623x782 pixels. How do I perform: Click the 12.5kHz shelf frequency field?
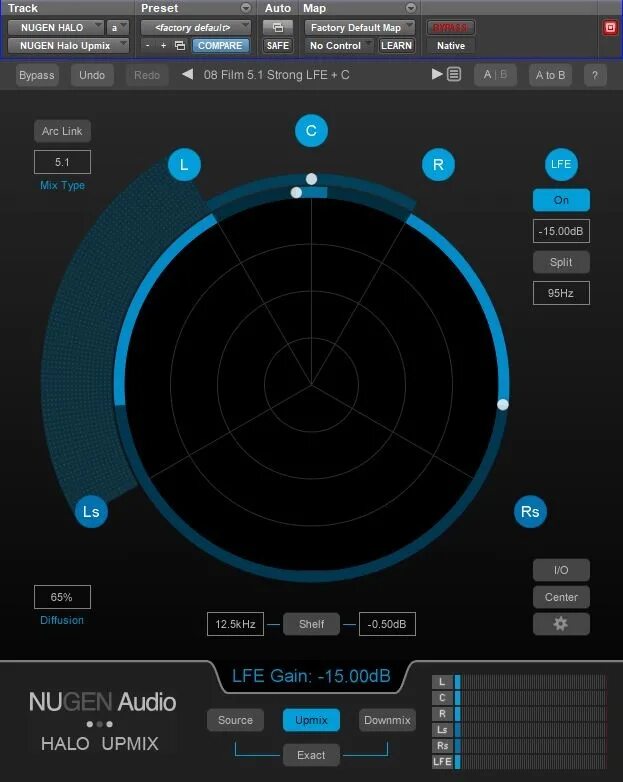point(235,624)
